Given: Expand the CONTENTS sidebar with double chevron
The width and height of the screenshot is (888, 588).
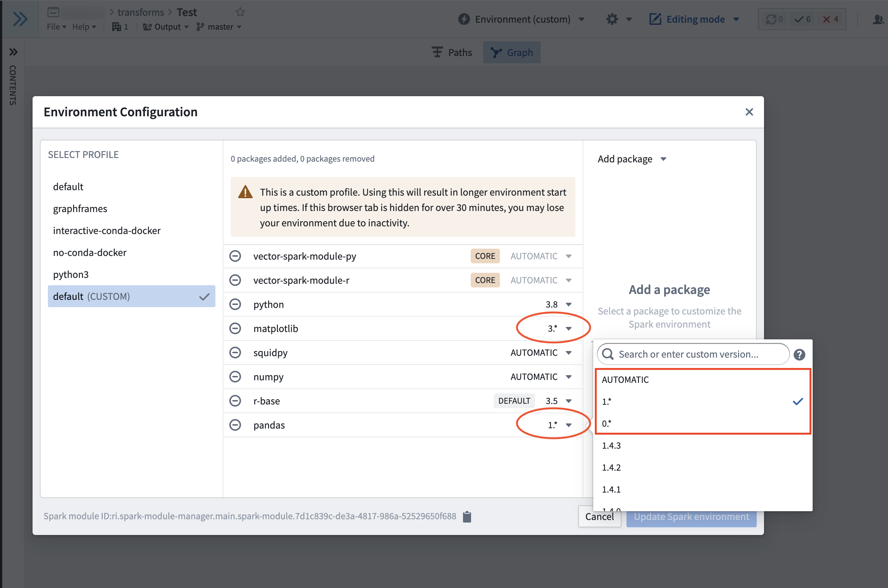Looking at the screenshot, I should (x=13, y=52).
